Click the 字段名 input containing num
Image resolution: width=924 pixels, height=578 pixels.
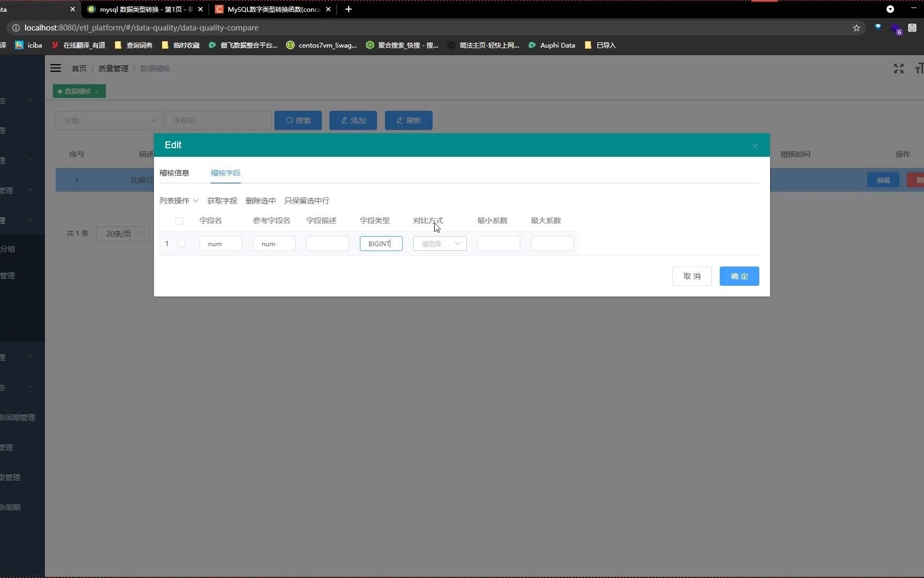pyautogui.click(x=221, y=244)
